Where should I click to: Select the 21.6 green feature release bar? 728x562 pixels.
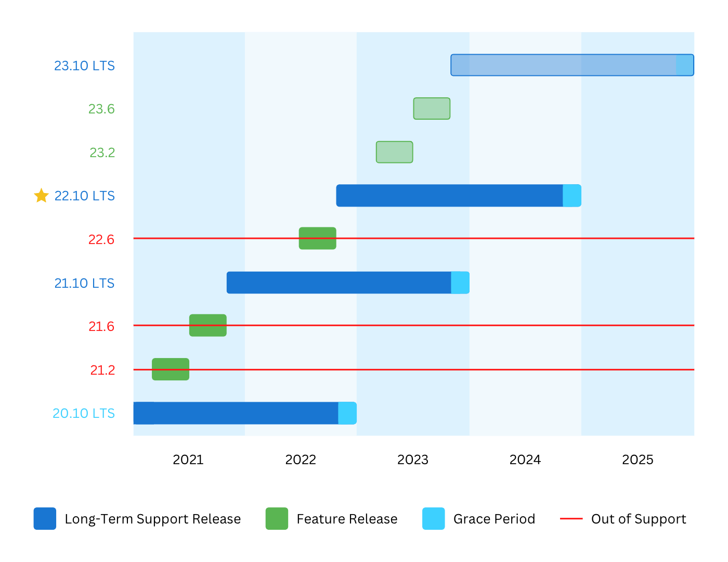tap(207, 325)
